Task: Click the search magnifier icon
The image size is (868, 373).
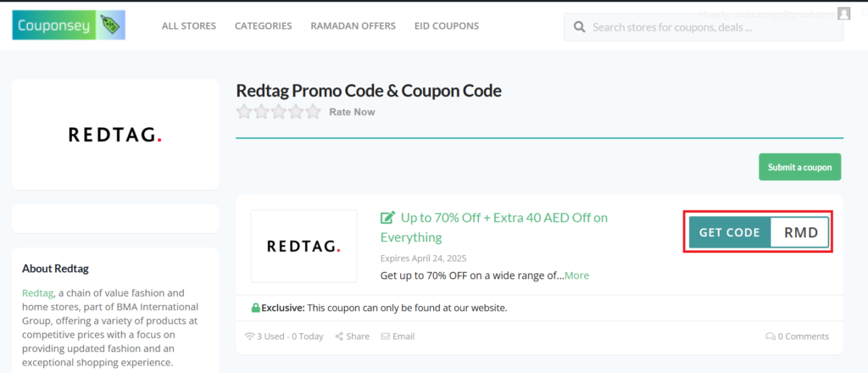Action: (x=580, y=27)
